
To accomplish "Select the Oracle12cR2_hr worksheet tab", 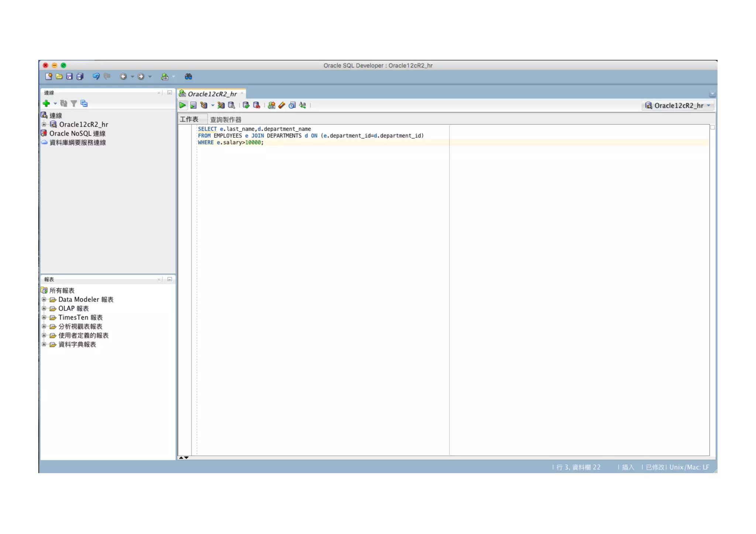I will [x=212, y=94].
